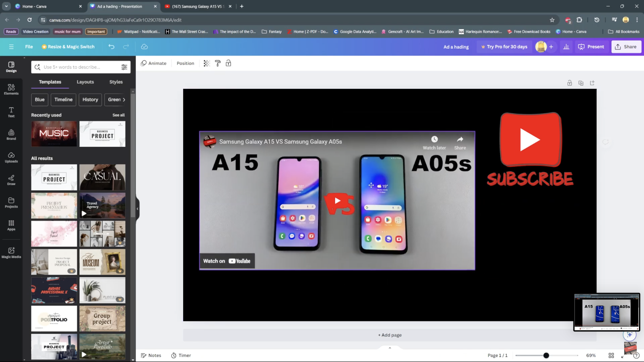Open the Position options
This screenshot has height=362, width=644.
(x=186, y=63)
